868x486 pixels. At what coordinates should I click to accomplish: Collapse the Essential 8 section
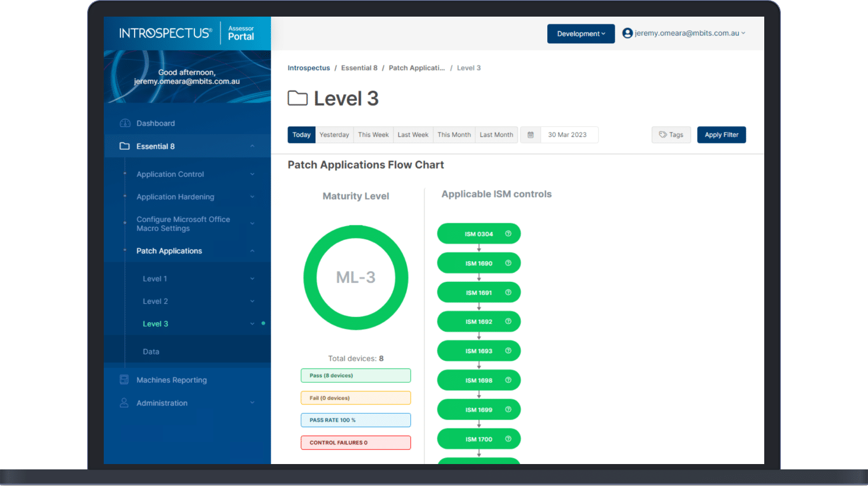tap(252, 147)
